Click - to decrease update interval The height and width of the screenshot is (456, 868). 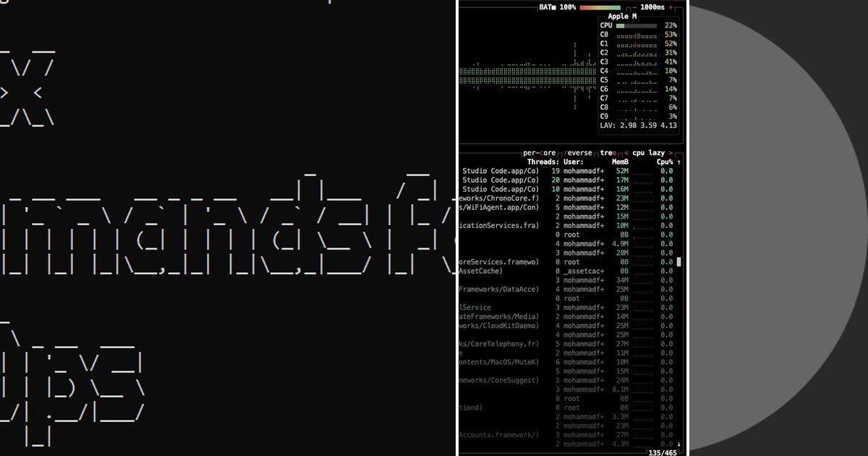click(634, 7)
